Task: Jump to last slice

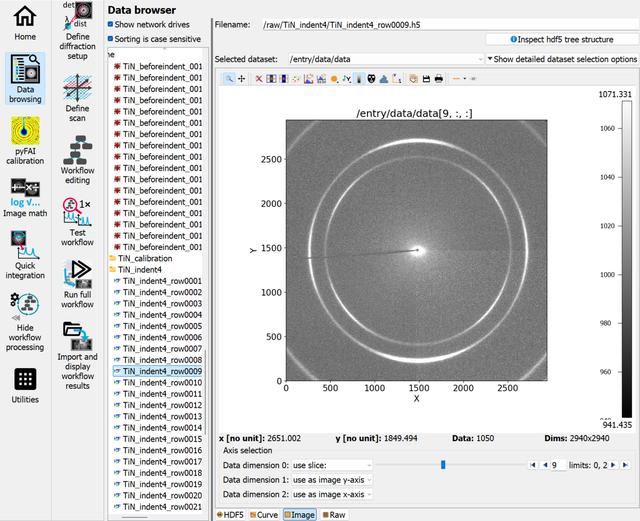Action: [x=625, y=465]
